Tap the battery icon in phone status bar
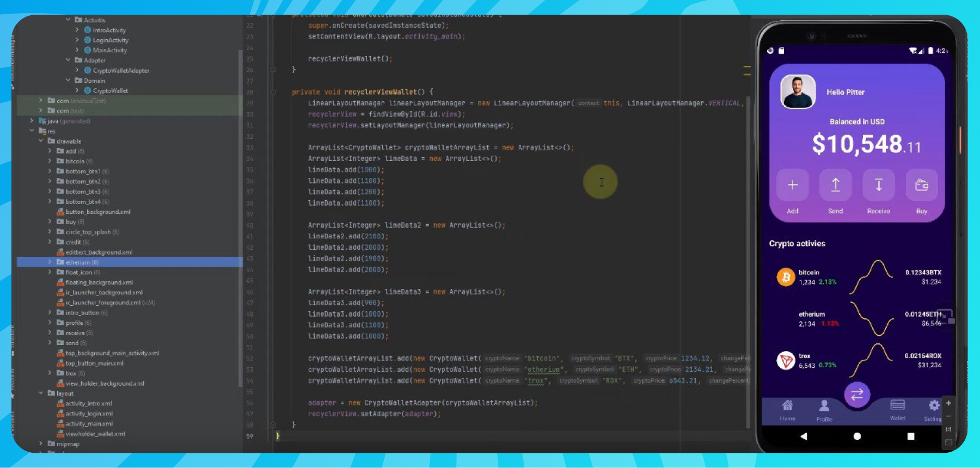Screen dimensions: 980x468 point(930,51)
